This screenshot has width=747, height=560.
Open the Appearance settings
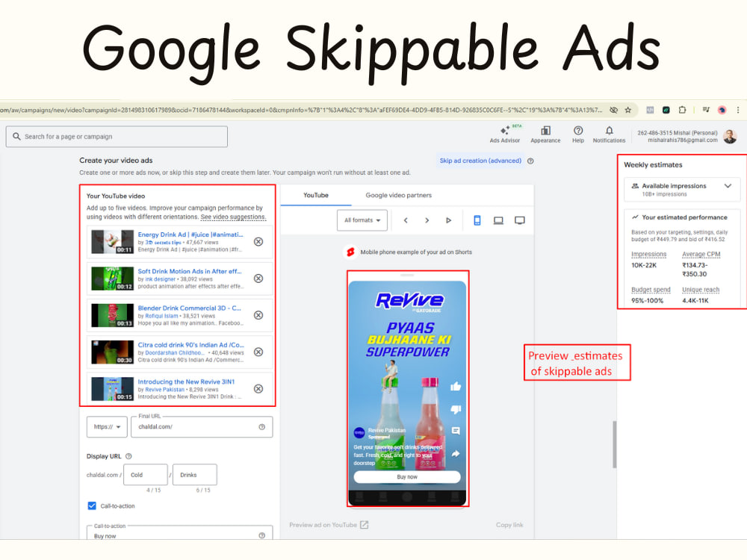point(545,134)
